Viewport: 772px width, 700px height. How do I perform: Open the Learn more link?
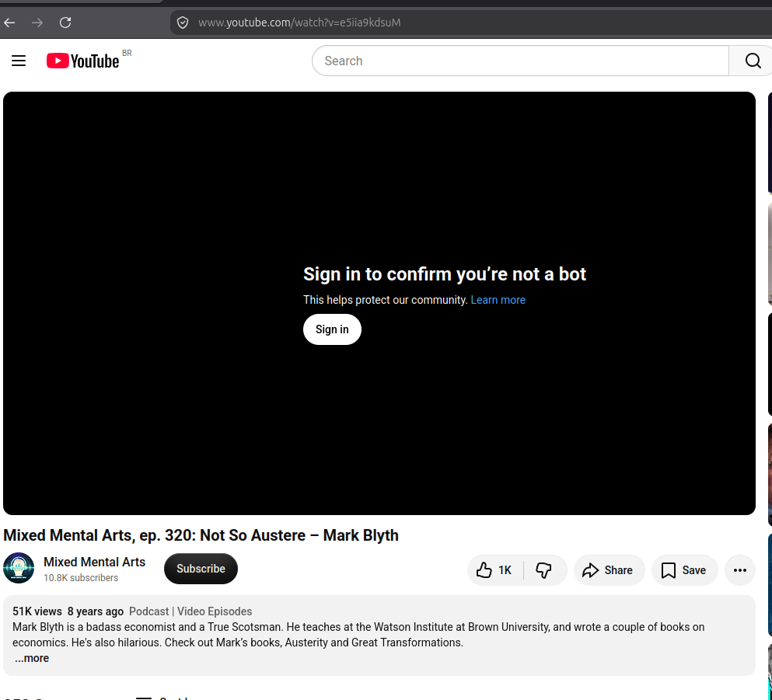[x=498, y=300]
